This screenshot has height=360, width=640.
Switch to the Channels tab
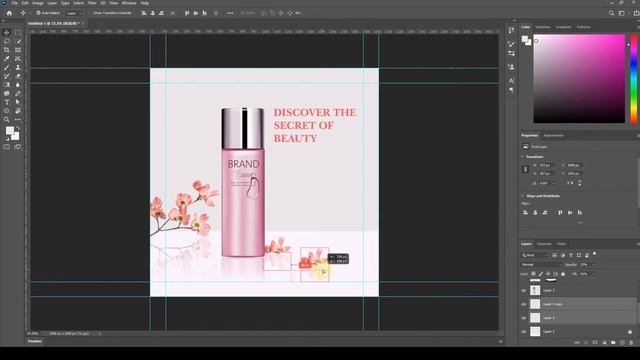click(x=544, y=244)
